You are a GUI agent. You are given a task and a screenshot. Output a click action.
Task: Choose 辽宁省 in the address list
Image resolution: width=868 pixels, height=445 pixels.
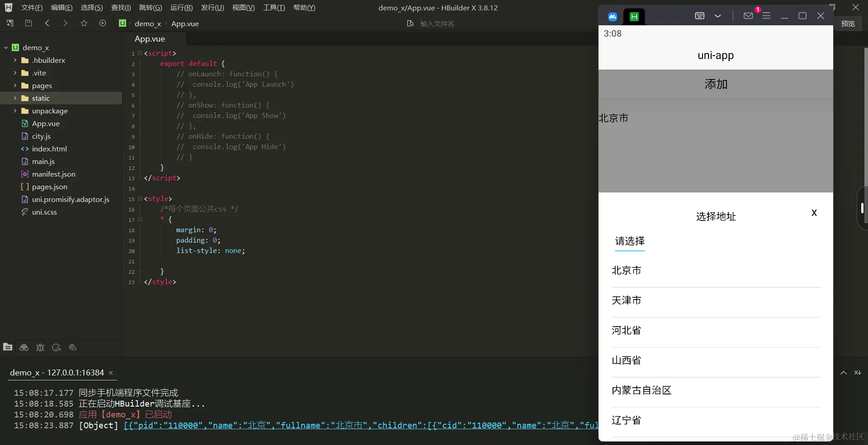tap(716, 421)
